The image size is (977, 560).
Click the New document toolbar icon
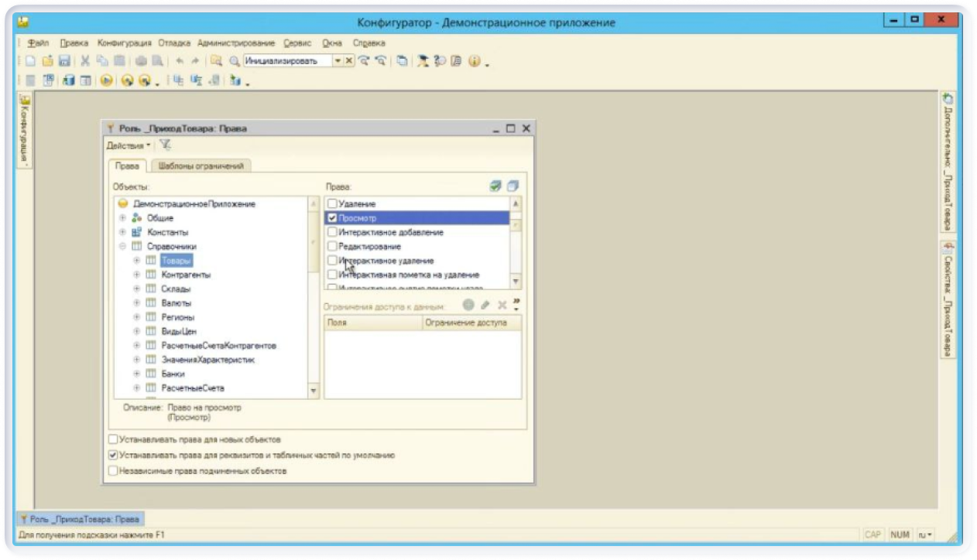click(x=31, y=61)
